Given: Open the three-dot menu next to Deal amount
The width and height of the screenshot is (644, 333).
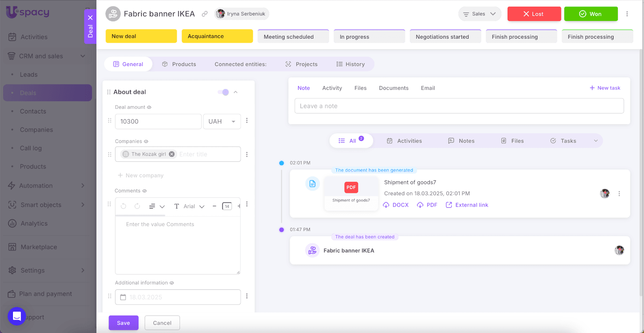Looking at the screenshot, I should 247,121.
